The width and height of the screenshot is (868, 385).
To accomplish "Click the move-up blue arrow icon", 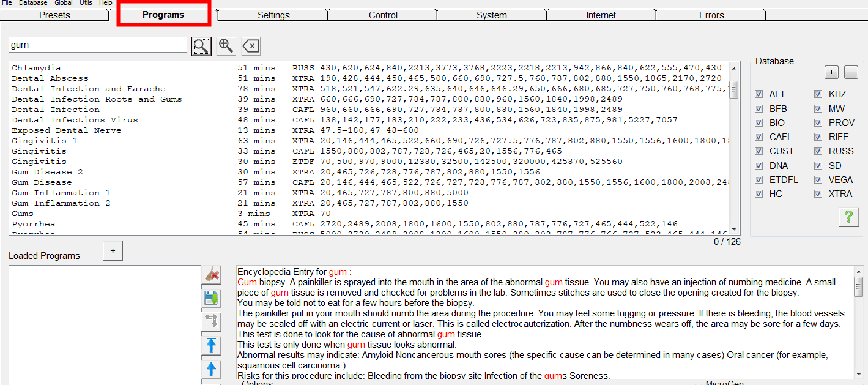I will 212,369.
